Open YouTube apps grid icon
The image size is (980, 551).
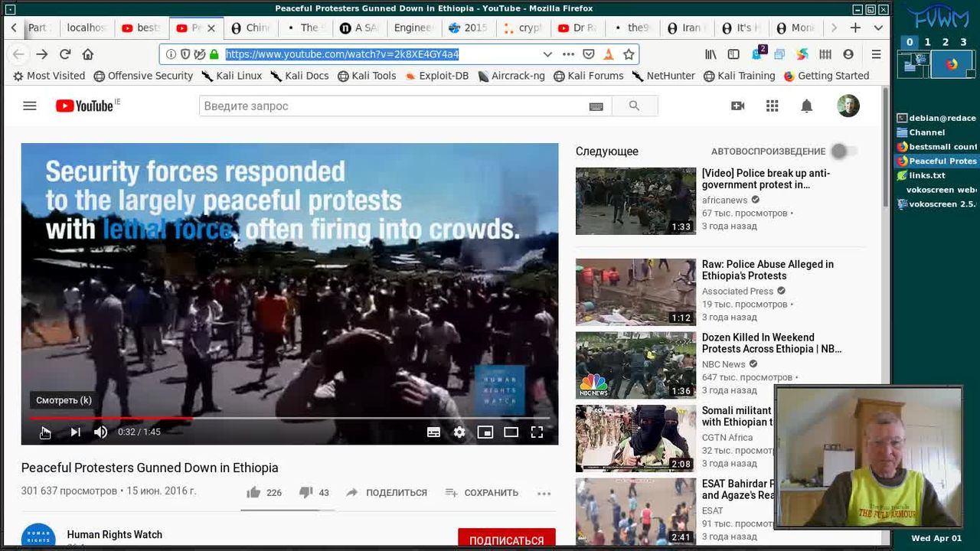772,106
